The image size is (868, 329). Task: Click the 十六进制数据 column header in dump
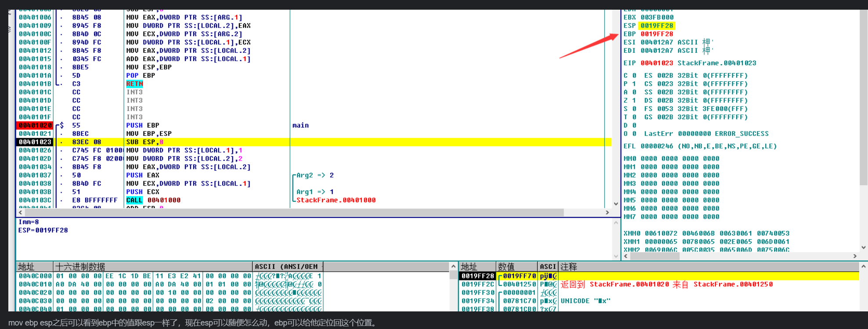click(x=80, y=267)
